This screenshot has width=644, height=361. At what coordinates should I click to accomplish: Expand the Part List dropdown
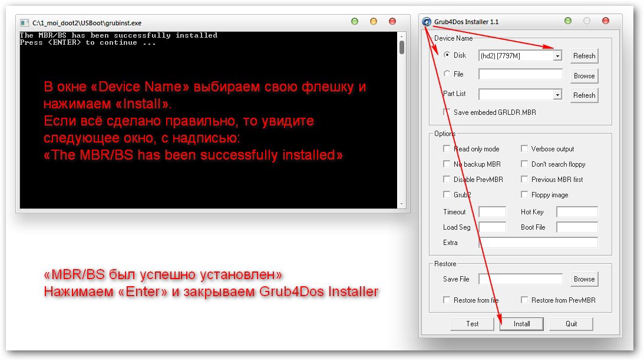pos(557,95)
